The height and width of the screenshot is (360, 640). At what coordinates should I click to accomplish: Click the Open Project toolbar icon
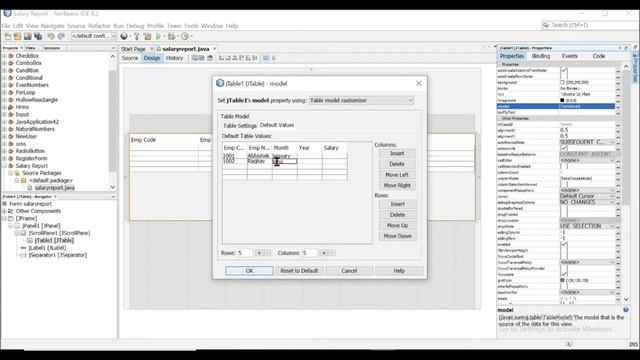point(27,36)
